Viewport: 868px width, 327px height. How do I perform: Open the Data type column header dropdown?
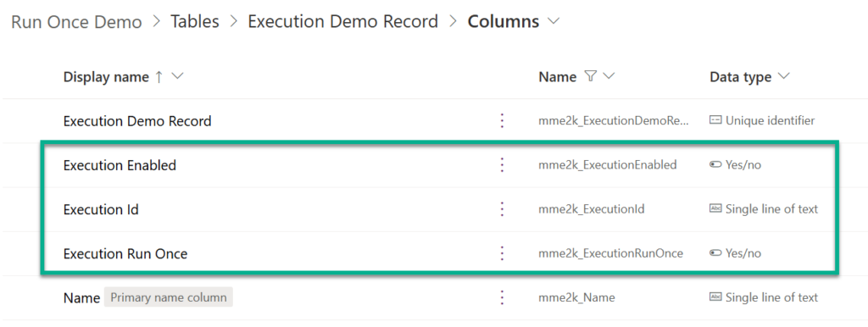783,76
